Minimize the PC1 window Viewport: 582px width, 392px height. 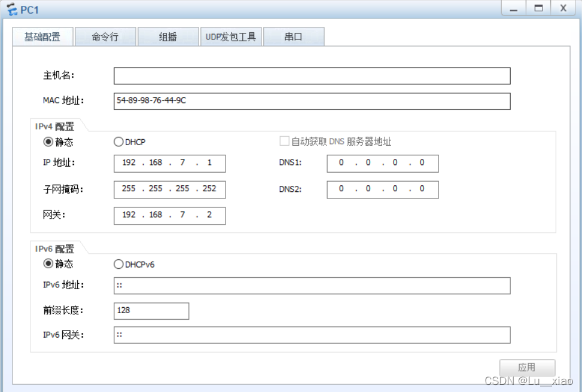coord(514,8)
